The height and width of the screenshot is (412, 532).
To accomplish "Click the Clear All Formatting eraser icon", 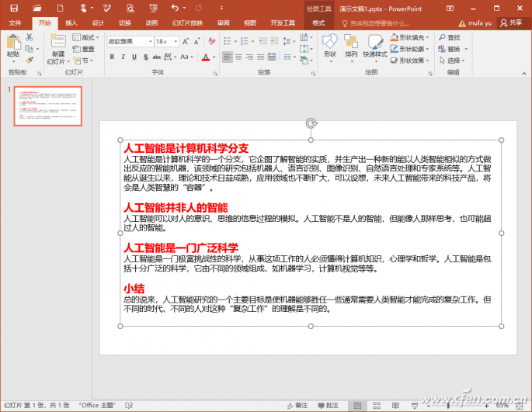I will 212,41.
